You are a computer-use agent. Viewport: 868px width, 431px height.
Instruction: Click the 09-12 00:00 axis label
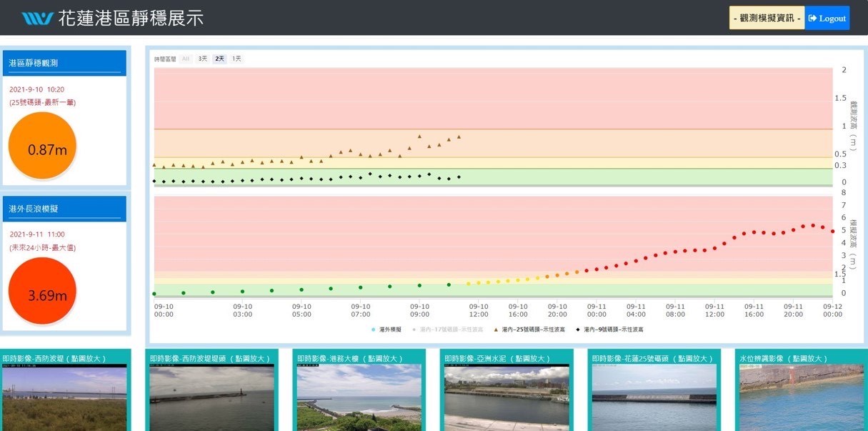point(832,309)
